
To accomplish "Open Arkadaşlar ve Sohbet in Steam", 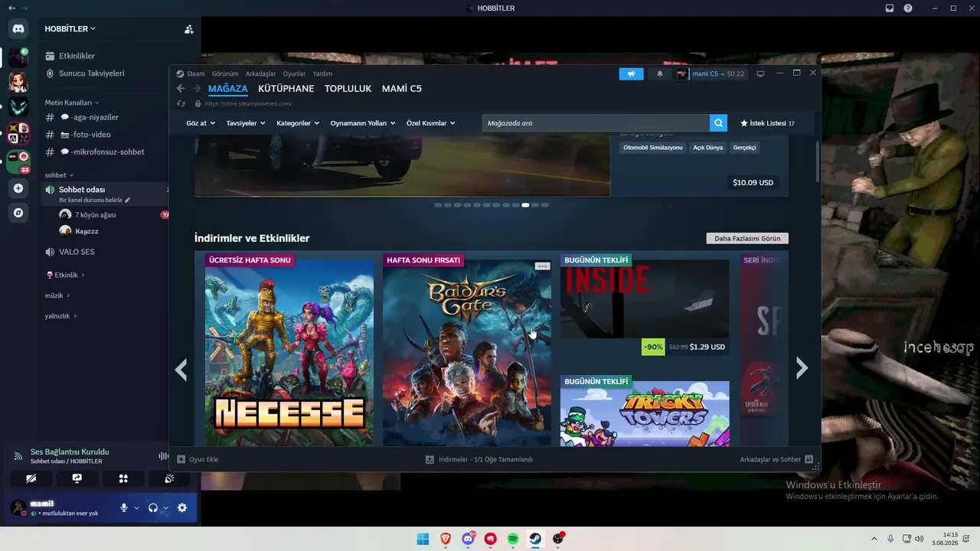I will tap(776, 459).
